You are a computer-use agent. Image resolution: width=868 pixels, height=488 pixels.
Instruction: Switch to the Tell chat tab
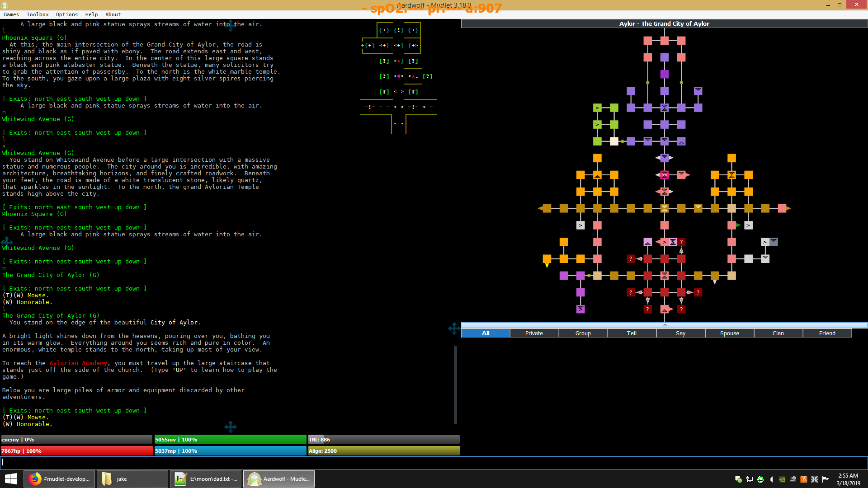tap(632, 333)
